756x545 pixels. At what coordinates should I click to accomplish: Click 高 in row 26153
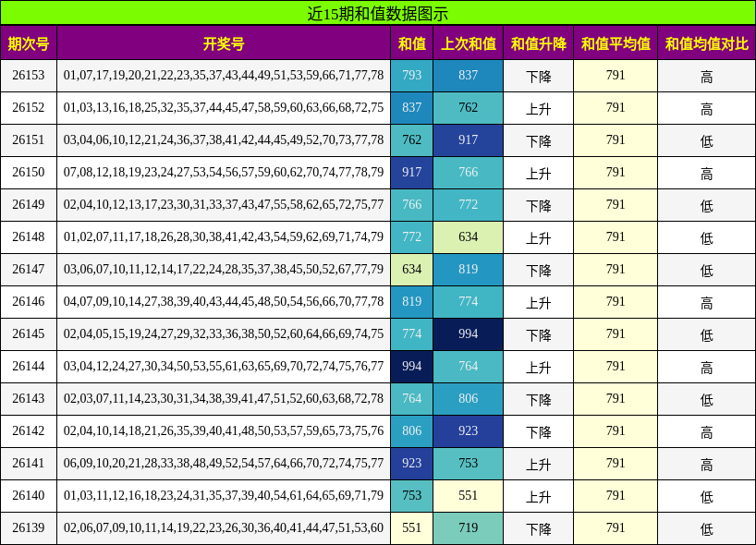(707, 76)
